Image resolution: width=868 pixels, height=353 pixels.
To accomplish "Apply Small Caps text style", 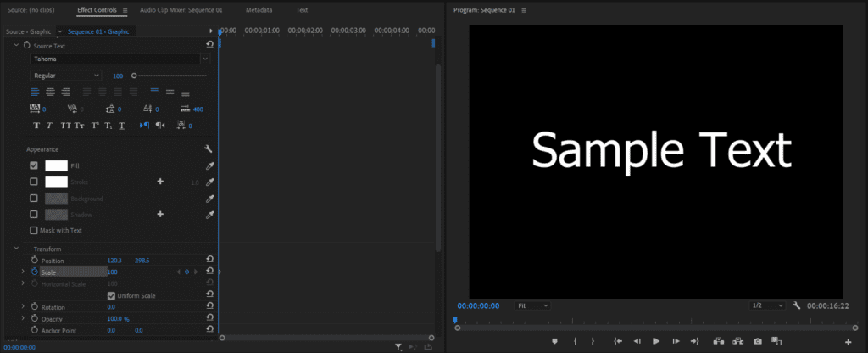I will 80,126.
